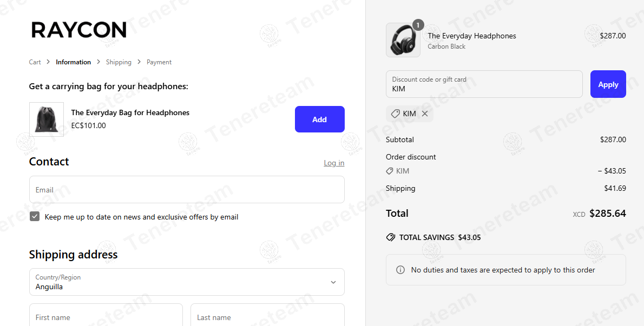
Task: Click the Information breadcrumb step
Action: (x=73, y=62)
